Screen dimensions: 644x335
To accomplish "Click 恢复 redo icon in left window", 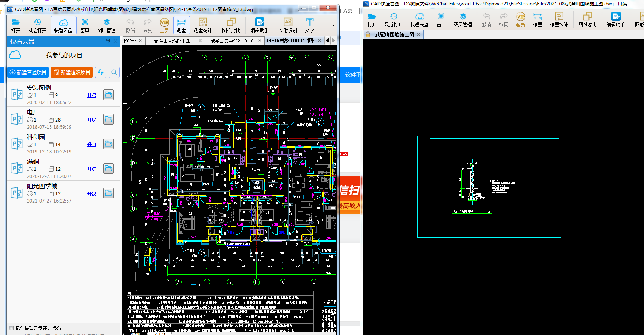I will 147,25.
